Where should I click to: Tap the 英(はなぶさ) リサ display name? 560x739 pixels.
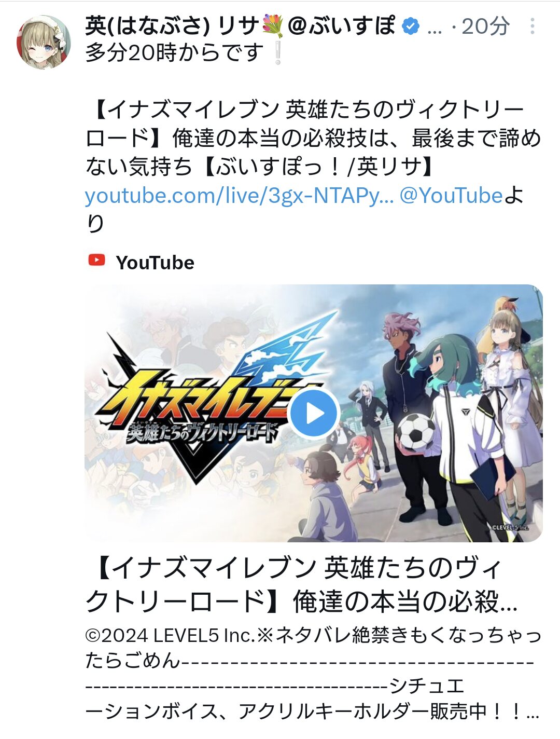[172, 26]
